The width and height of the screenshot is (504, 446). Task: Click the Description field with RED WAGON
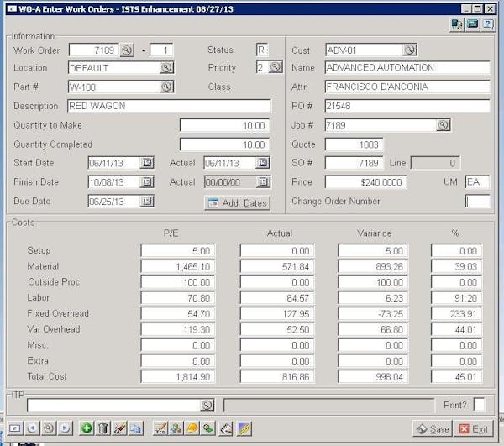coord(168,106)
